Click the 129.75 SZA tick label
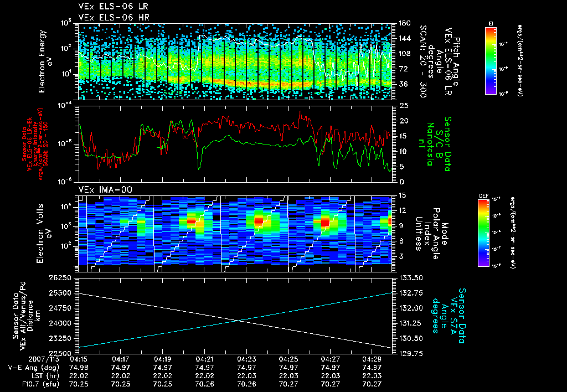 [x=411, y=353]
